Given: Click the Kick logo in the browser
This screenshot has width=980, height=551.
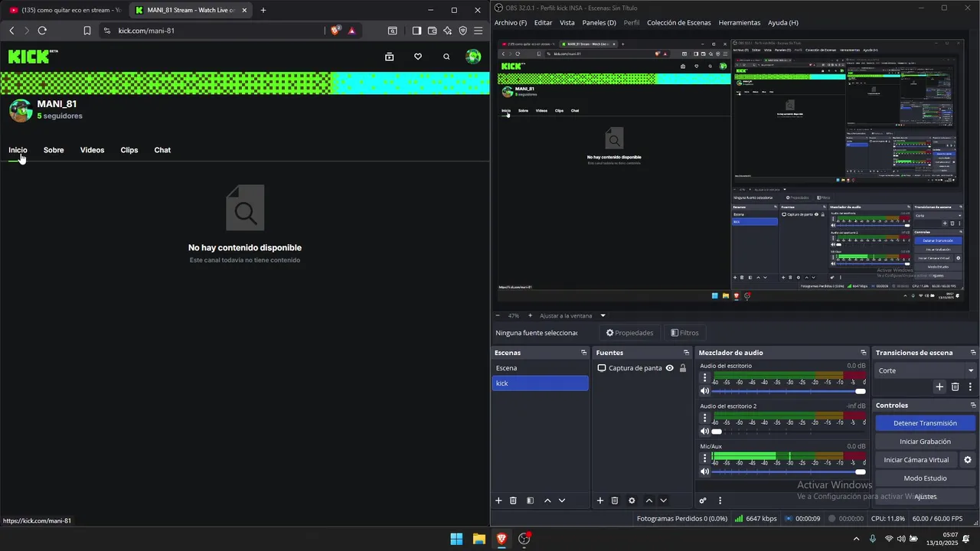Looking at the screenshot, I should pos(29,57).
